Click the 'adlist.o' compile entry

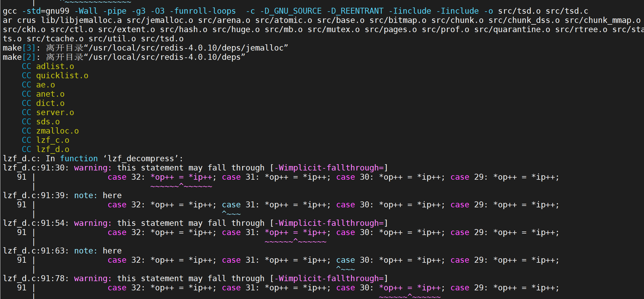pyautogui.click(x=55, y=67)
